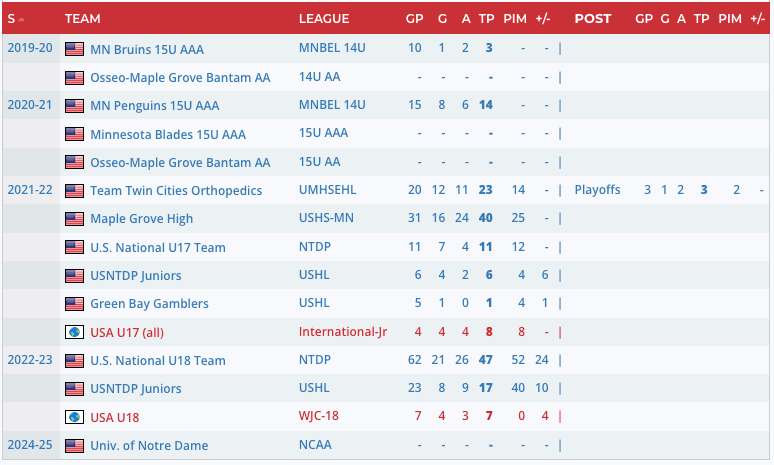Screen dimensions: 774x465
Task: Sort the table by season column arrow
Action: [20, 19]
